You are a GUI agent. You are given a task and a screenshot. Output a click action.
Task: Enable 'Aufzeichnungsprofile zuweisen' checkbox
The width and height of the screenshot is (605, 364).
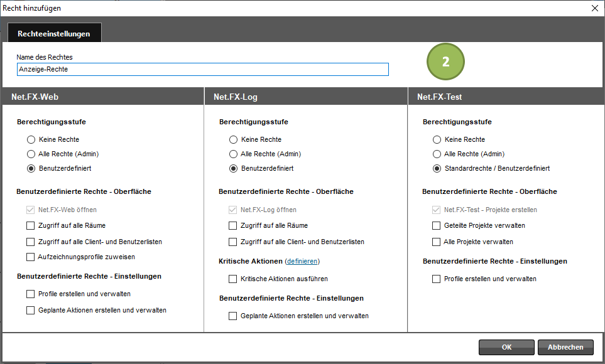31,257
